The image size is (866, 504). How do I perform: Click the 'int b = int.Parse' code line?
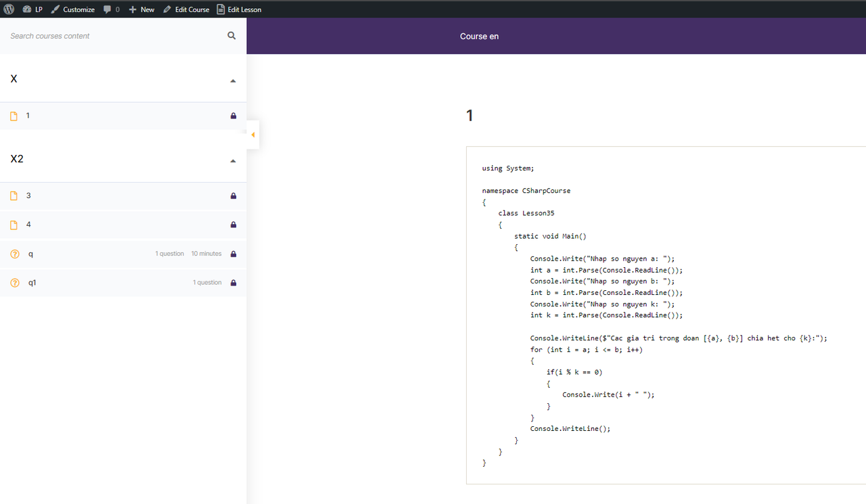coord(607,293)
